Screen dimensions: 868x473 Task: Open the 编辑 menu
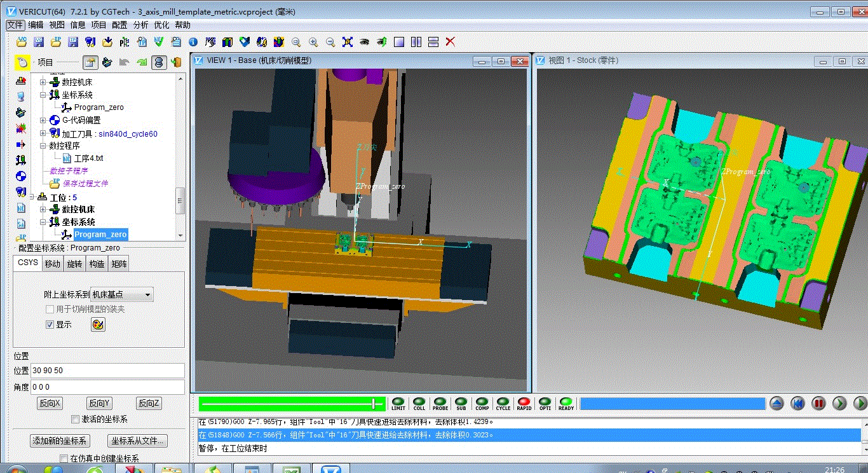[x=36, y=25]
